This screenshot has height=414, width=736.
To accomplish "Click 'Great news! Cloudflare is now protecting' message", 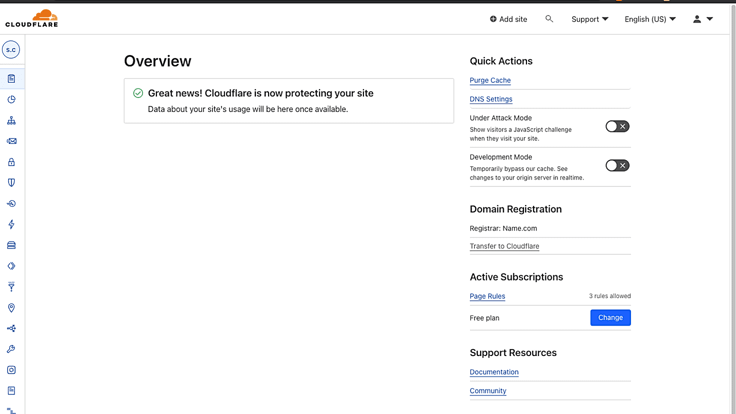I will point(261,93).
